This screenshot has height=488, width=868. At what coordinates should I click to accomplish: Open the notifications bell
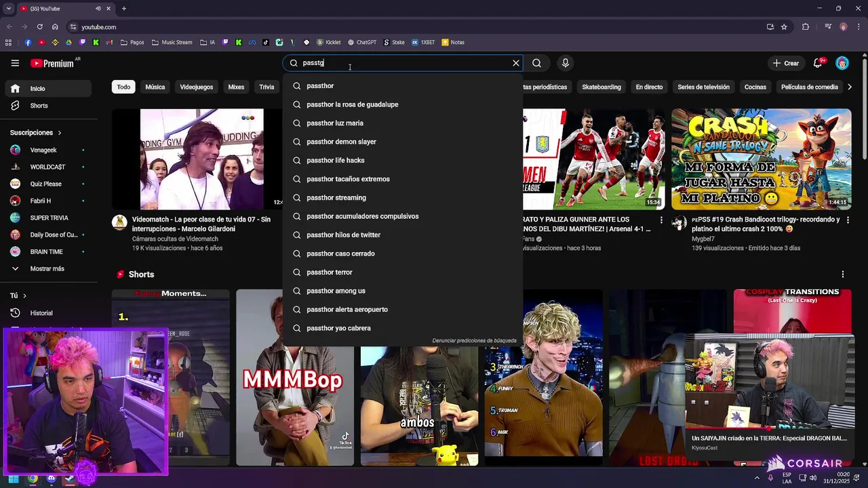tap(818, 63)
